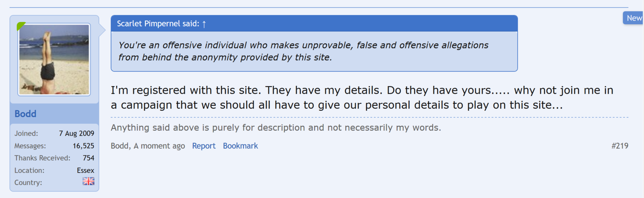This screenshot has height=198, width=644.
Task: Click the UK flag country icon
Action: tap(89, 181)
